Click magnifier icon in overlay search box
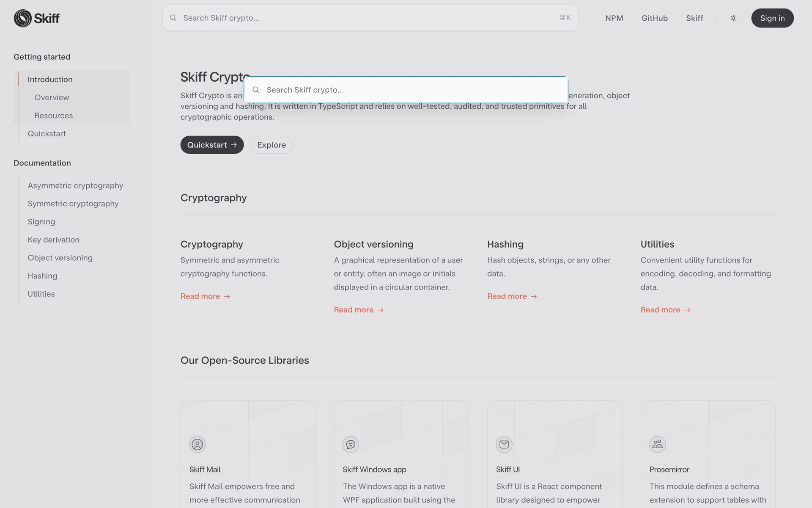The image size is (812, 508). point(256,90)
